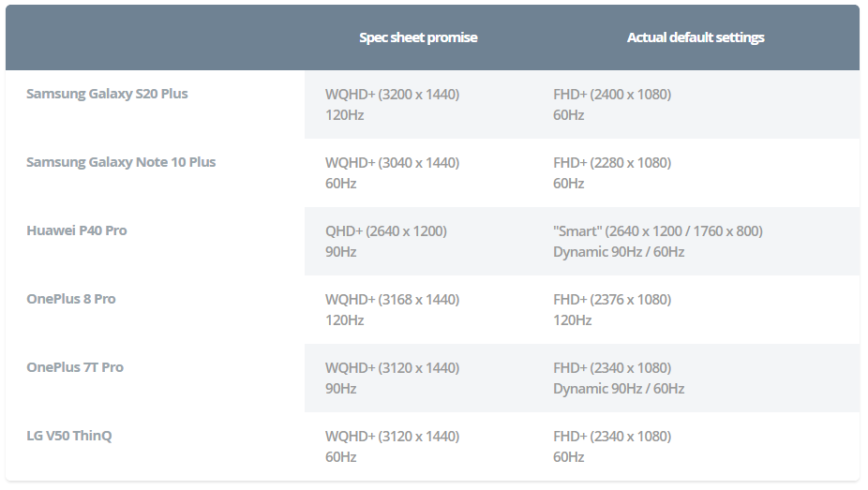Click the WQHD+ (3200 x 1440) spec cell

coord(392,95)
